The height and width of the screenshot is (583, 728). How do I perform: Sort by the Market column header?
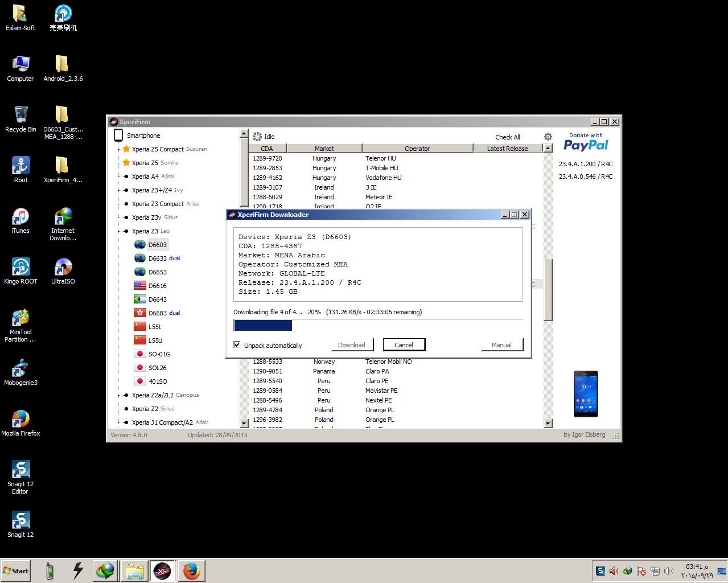pyautogui.click(x=324, y=149)
